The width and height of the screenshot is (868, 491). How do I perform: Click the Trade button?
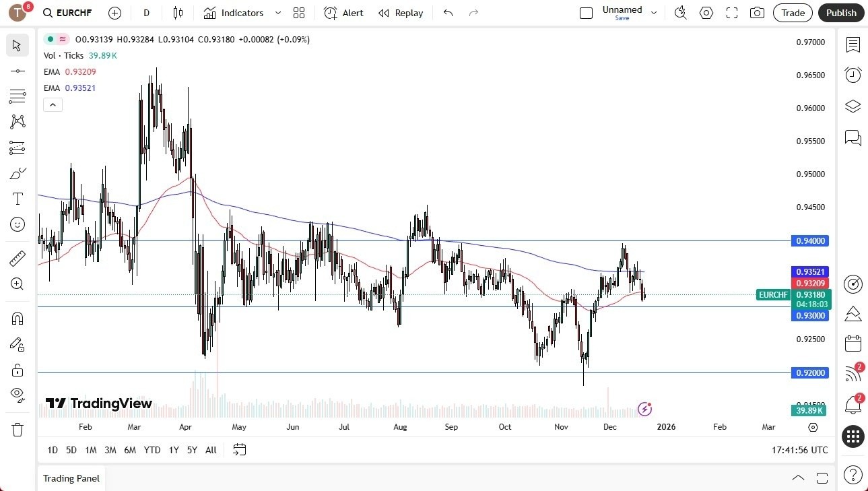pos(793,13)
